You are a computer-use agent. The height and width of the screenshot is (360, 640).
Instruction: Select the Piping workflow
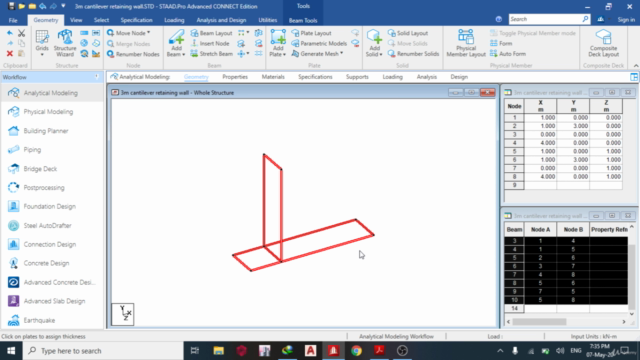coord(32,150)
